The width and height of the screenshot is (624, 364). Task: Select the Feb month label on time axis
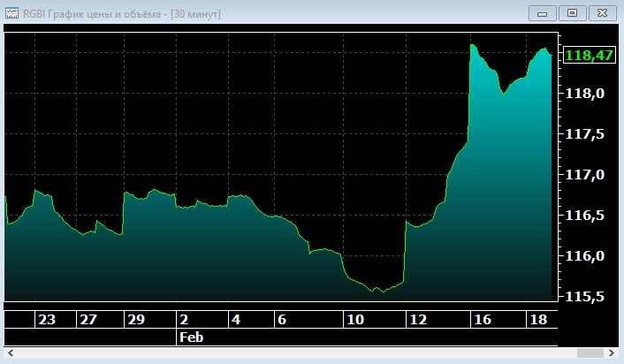[x=190, y=337]
